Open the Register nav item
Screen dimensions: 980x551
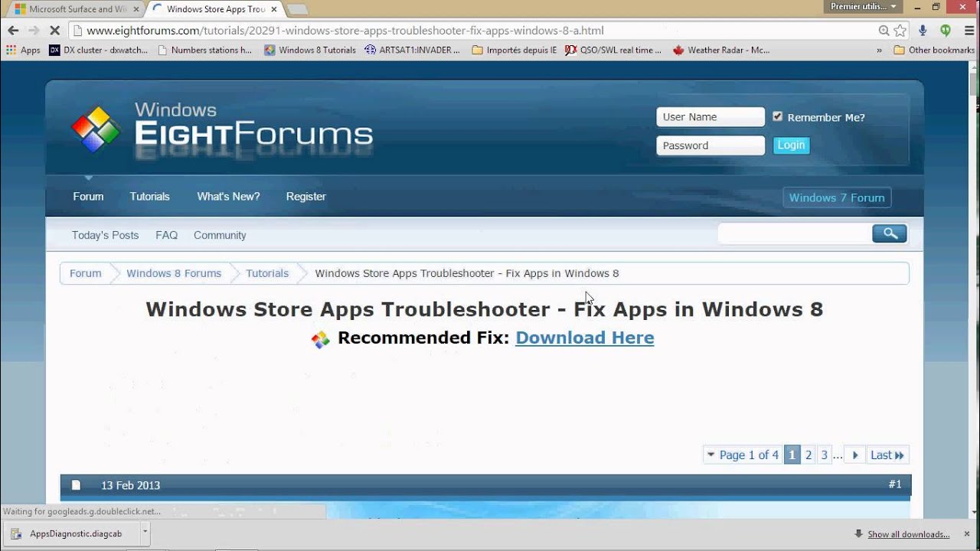[x=305, y=197]
